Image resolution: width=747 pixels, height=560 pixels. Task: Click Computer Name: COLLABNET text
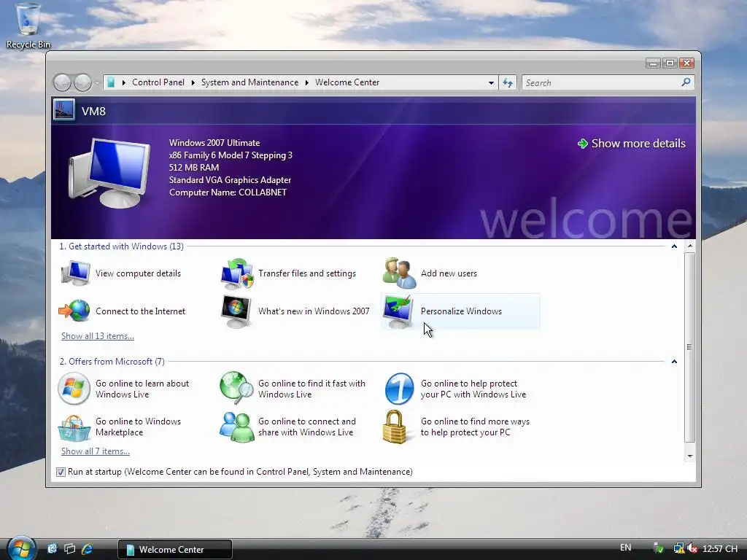228,192
